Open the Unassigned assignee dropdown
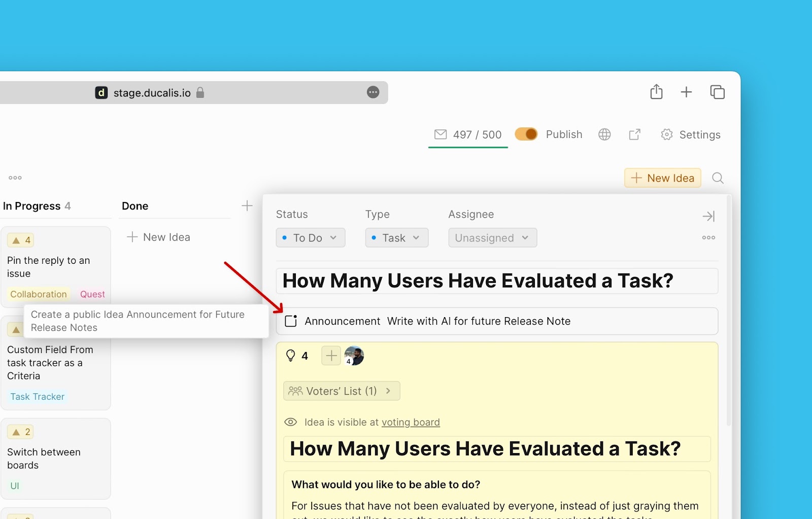This screenshot has width=812, height=519. [x=492, y=238]
